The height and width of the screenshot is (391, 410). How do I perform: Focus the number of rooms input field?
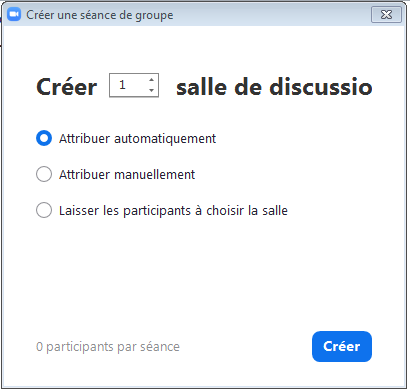click(134, 85)
